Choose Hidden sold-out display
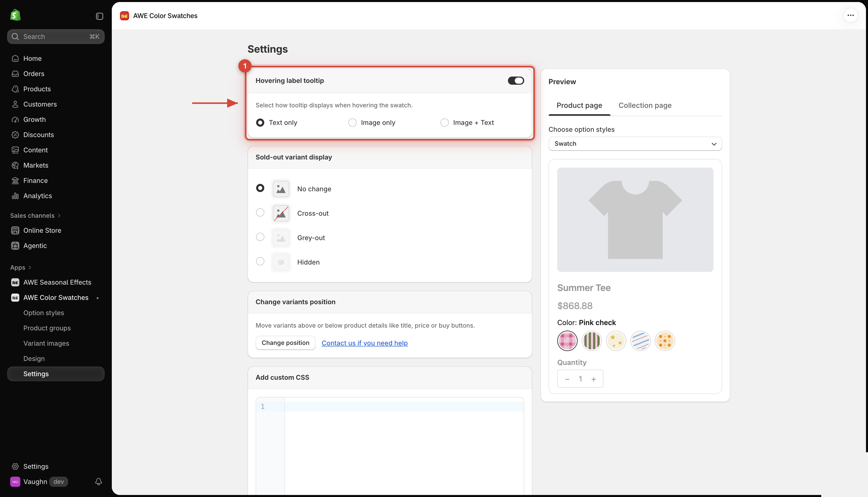Viewport: 868px width, 497px height. point(260,261)
